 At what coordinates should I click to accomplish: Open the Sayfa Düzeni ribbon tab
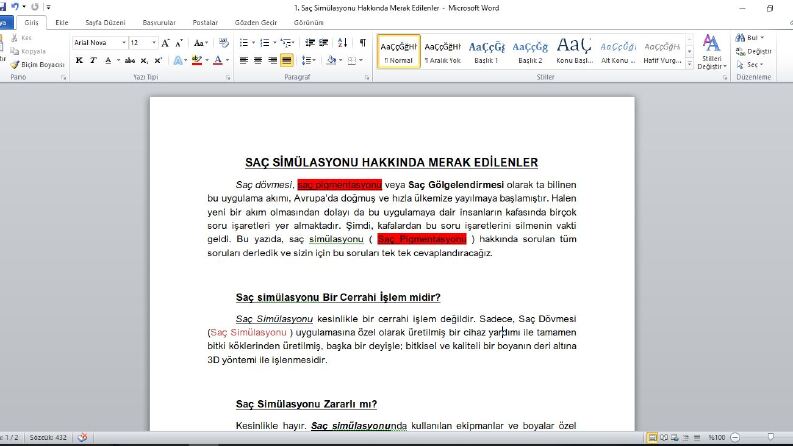click(x=105, y=23)
